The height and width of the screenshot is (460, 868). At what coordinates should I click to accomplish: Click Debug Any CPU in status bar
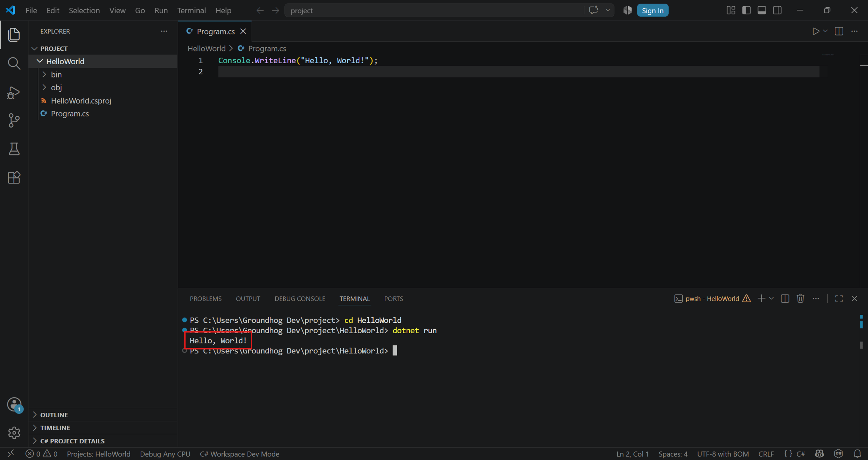(165, 454)
